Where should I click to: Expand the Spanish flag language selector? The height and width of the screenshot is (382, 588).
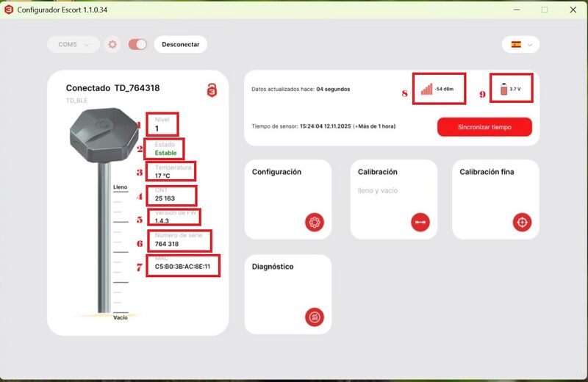coord(520,45)
